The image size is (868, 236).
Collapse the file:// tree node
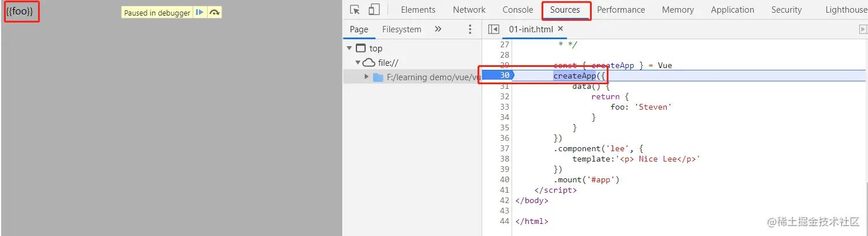(358, 63)
